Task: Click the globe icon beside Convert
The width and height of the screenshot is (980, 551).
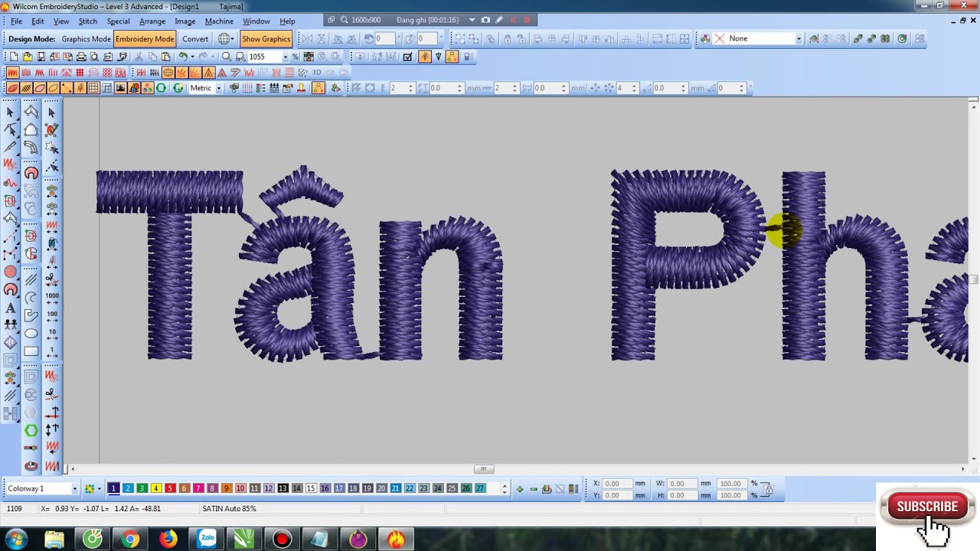Action: pos(224,39)
